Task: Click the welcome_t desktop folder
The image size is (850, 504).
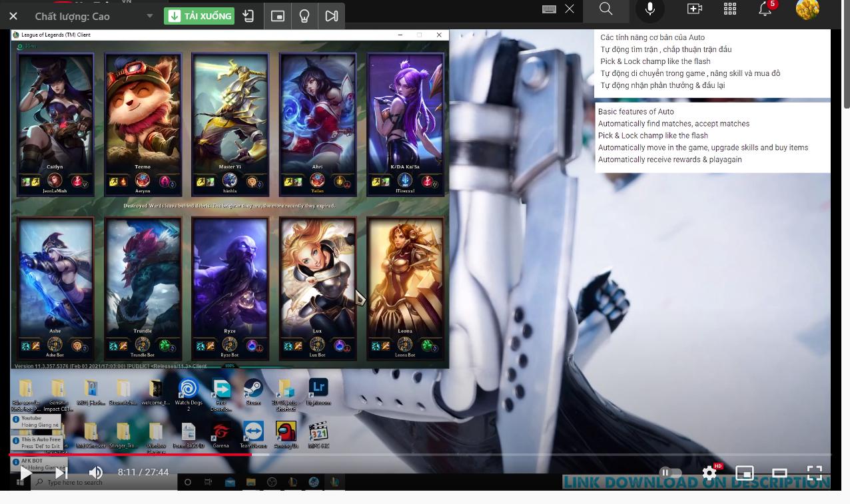Action: [156, 392]
